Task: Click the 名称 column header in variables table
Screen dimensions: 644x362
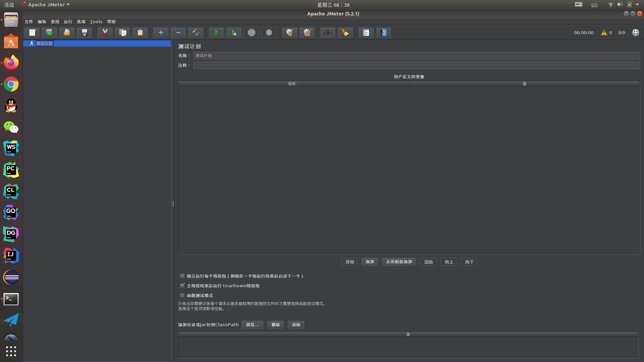Action: point(293,84)
